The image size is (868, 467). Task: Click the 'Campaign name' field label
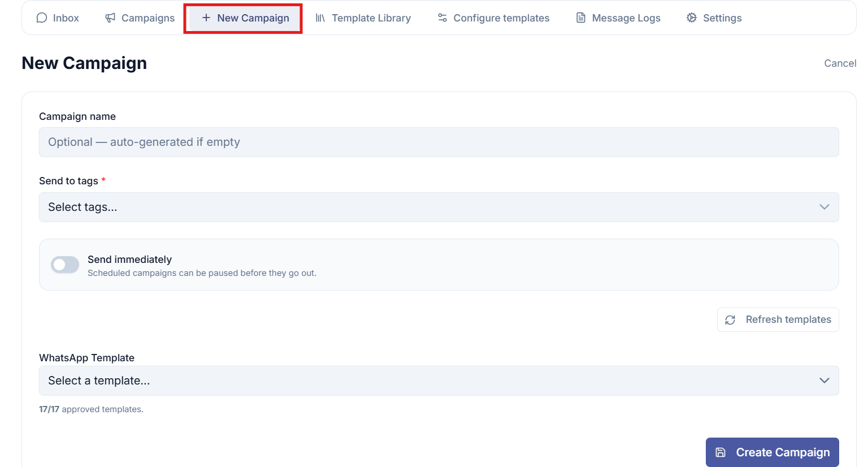[77, 116]
